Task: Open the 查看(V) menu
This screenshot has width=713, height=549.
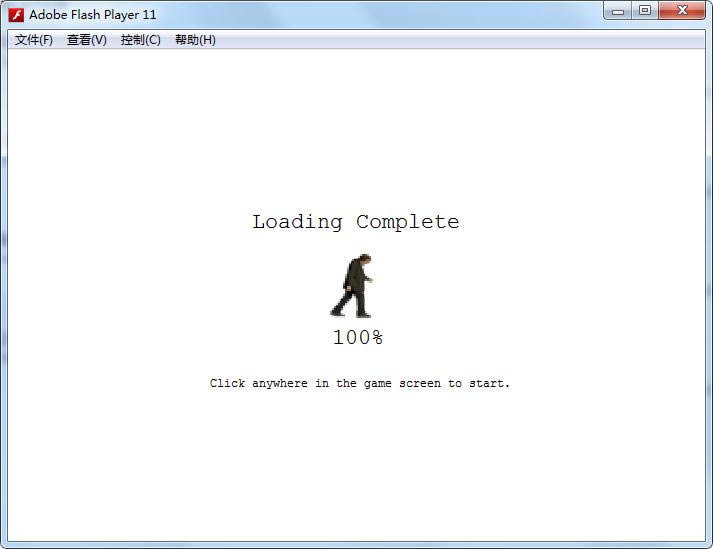Action: pos(87,40)
